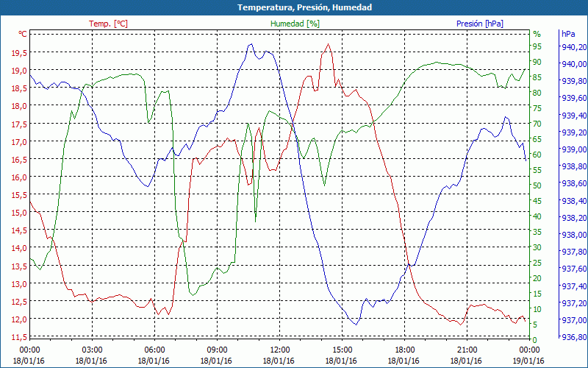Click the 939,00 pressure axis value

click(574, 149)
